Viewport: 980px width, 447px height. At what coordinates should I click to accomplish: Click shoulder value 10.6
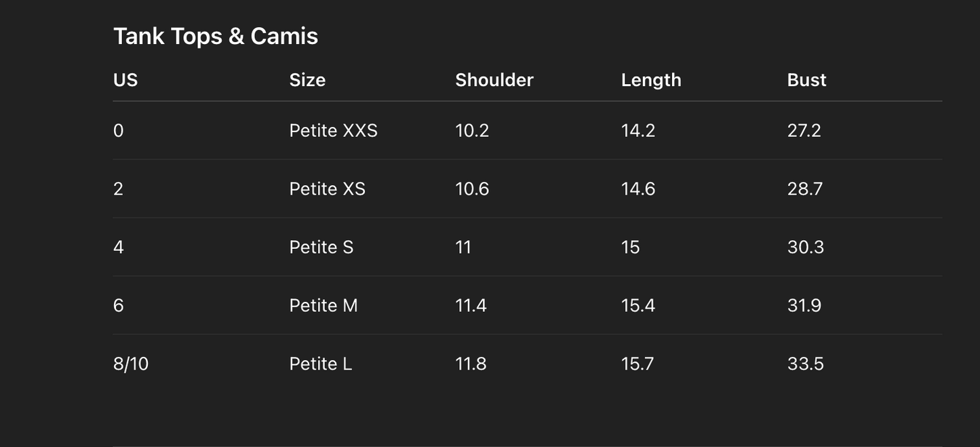(472, 189)
